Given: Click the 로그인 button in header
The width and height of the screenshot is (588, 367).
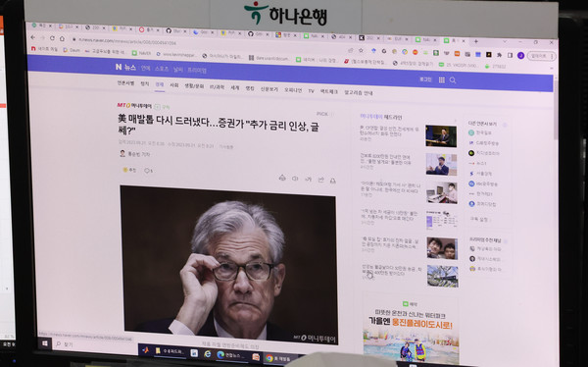Looking at the screenshot, I should pyautogui.click(x=425, y=79).
